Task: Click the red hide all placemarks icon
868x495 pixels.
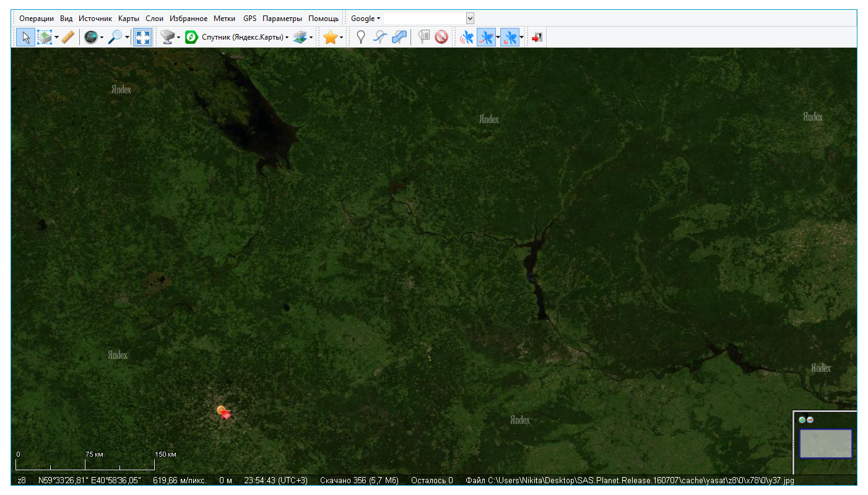Action: (441, 38)
